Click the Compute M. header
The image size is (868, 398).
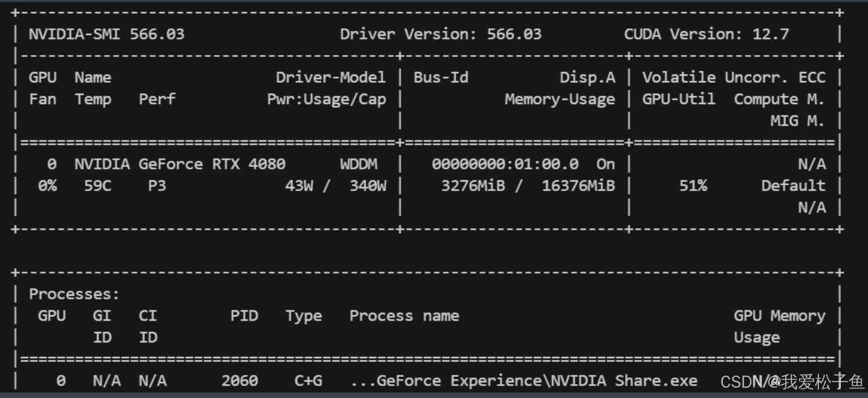coord(780,99)
